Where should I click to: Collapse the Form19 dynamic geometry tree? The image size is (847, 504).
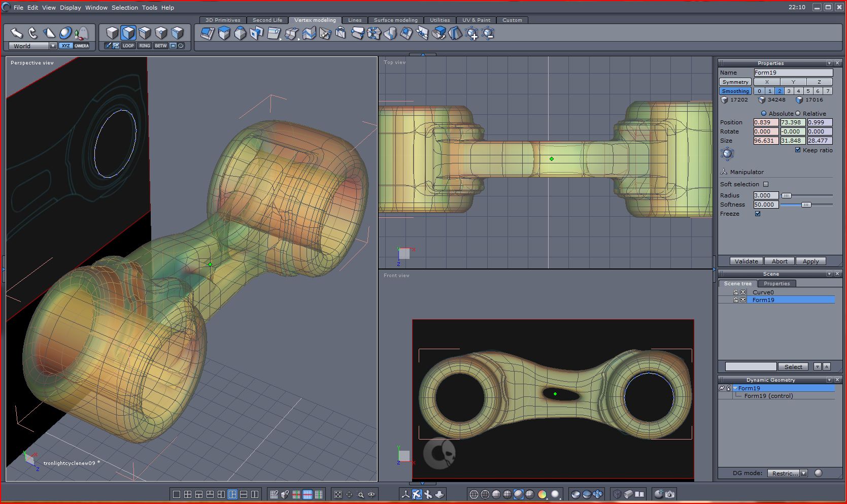735,388
